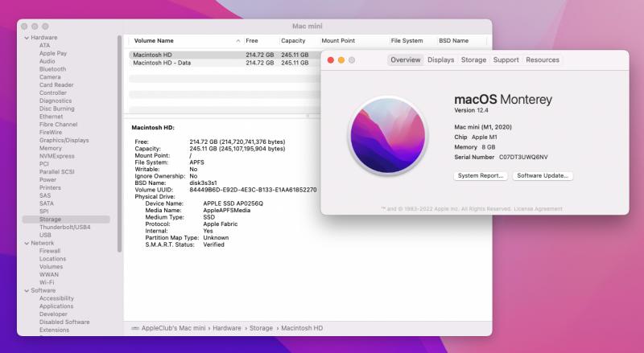The height and width of the screenshot is (353, 644).
Task: Switch to the Overview tab
Action: [406, 60]
